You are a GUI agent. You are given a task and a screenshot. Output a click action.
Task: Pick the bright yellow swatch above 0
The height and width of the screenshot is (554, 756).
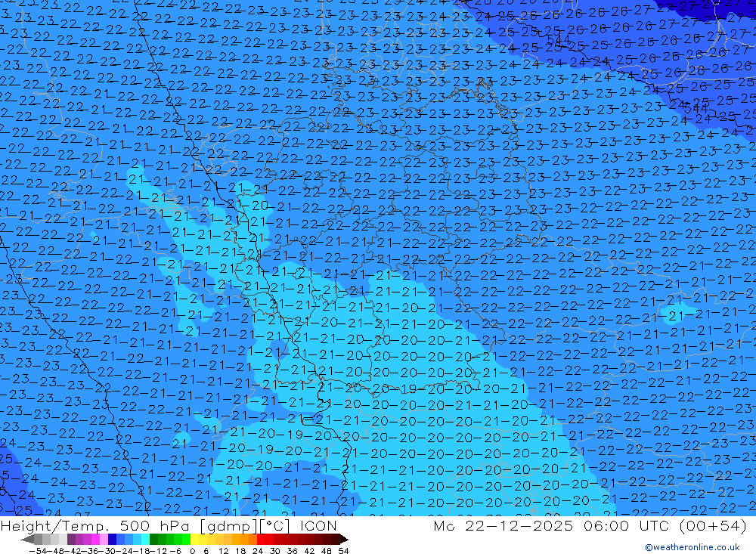click(195, 540)
